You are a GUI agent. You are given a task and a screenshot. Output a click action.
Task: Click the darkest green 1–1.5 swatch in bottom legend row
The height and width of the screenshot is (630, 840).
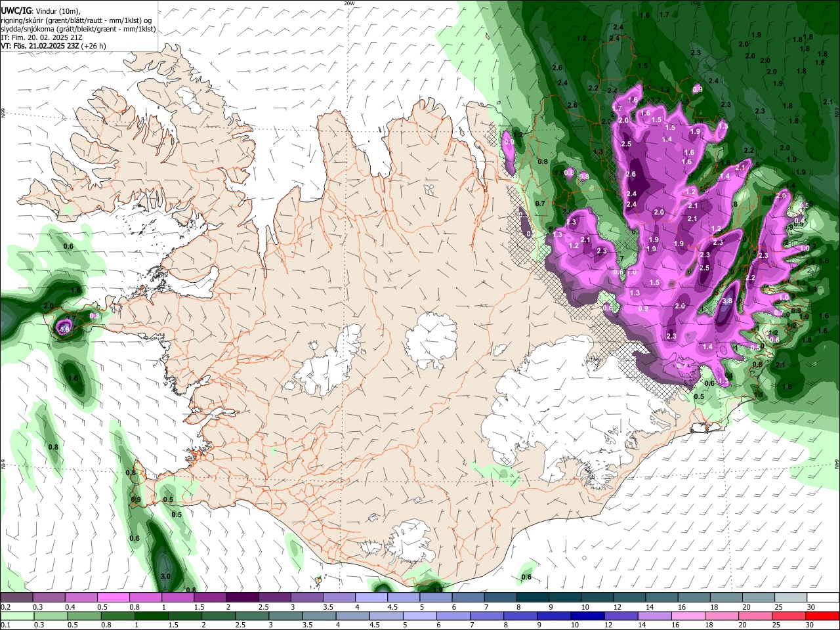pos(151,616)
